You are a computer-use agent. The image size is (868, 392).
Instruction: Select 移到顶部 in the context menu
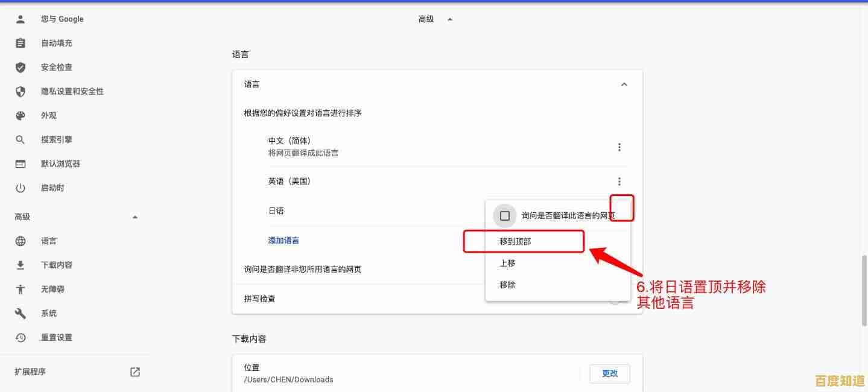pos(516,241)
